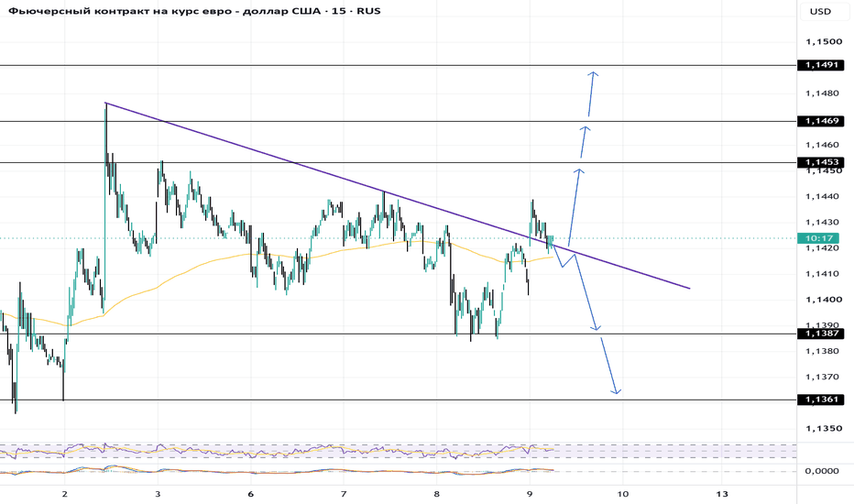The image size is (854, 504).
Task: Click date label 6 on time axis
Action: pos(250,494)
